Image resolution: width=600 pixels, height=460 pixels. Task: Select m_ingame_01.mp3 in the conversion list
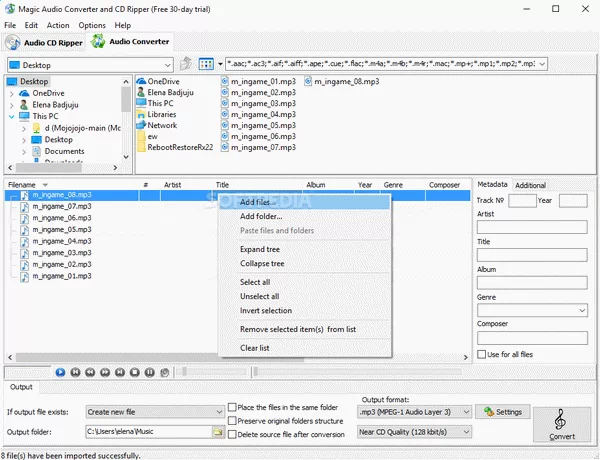(56, 276)
